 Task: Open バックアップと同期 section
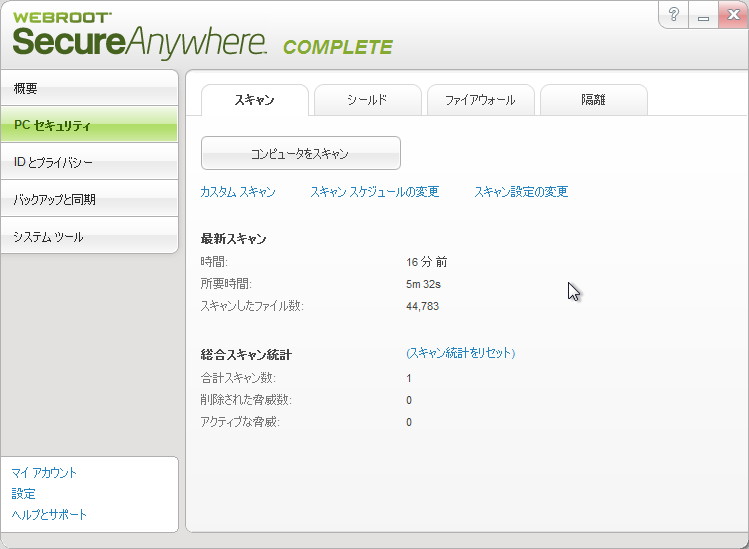coord(89,199)
